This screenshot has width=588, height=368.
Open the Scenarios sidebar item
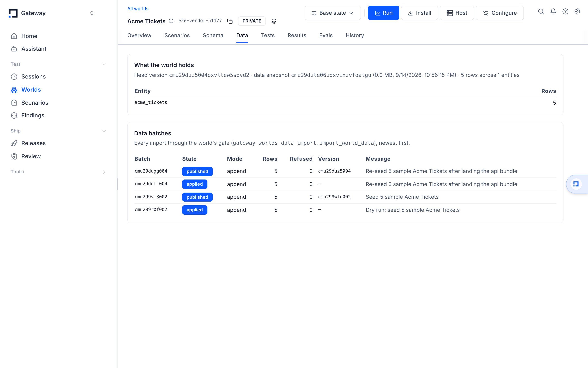(x=29, y=103)
